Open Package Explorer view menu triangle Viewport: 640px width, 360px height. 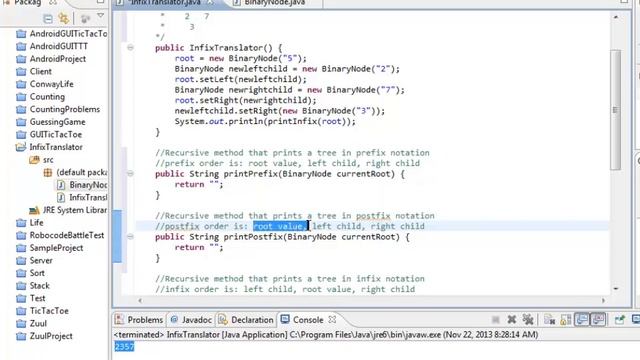(100, 16)
